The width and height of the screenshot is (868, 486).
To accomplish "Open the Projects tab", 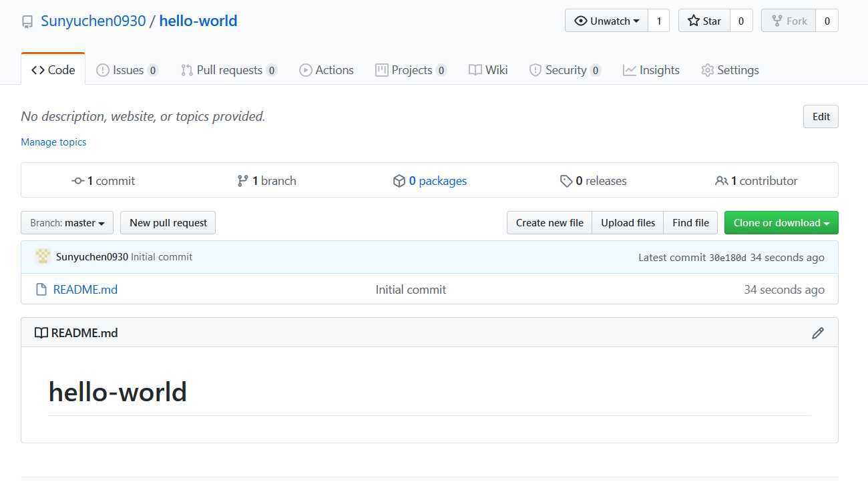I will 411,70.
